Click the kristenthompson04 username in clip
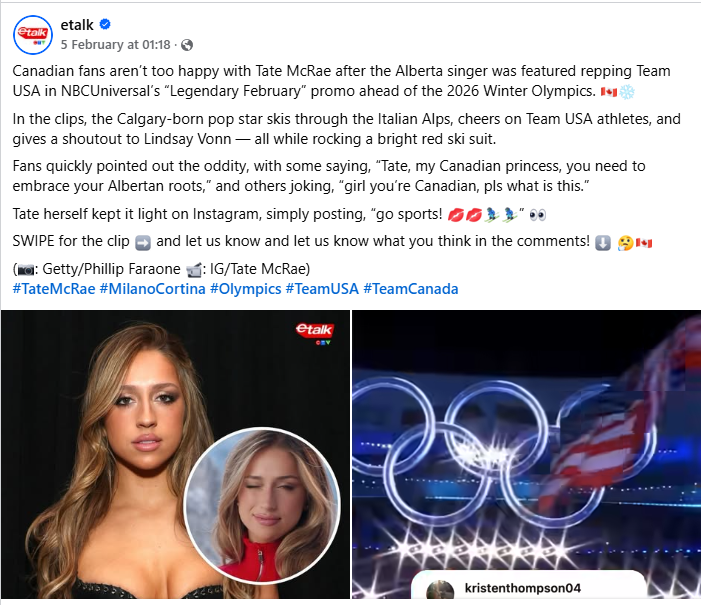This screenshot has height=605, width=701. [523, 588]
